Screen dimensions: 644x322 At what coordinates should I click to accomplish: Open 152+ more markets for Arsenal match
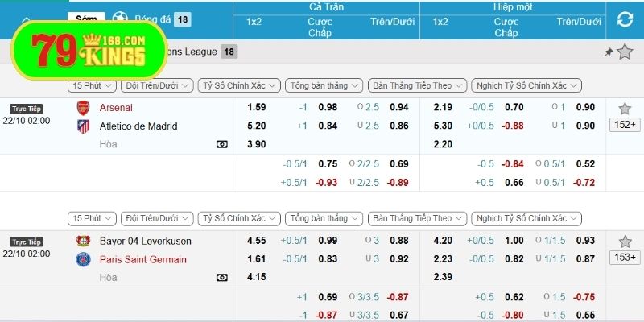pyautogui.click(x=624, y=125)
